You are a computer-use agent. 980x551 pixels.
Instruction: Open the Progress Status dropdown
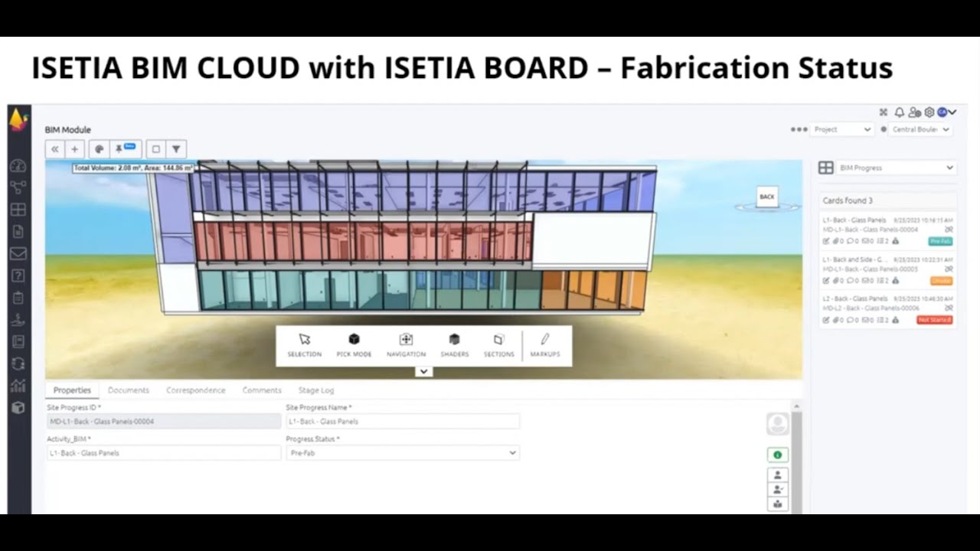tap(403, 453)
